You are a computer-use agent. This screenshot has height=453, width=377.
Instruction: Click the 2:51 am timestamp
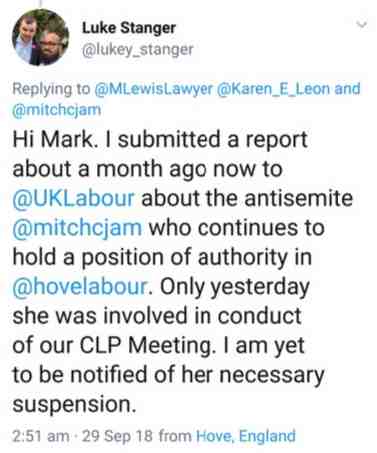coord(41,436)
